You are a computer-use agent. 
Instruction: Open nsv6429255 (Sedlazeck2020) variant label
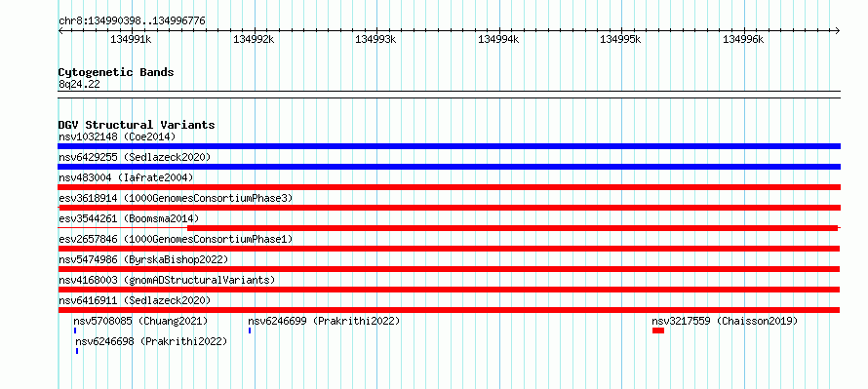point(135,157)
